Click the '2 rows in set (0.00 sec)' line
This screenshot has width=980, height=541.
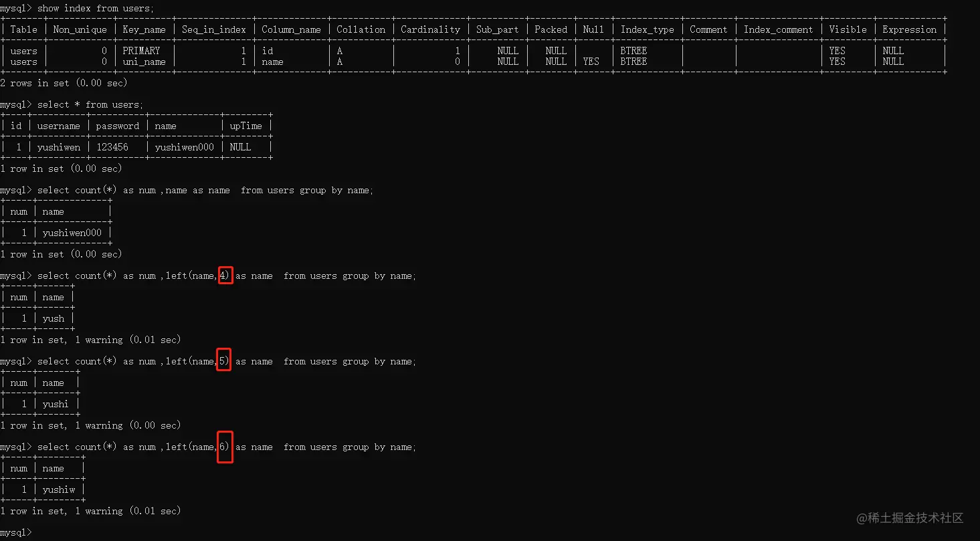(64, 83)
